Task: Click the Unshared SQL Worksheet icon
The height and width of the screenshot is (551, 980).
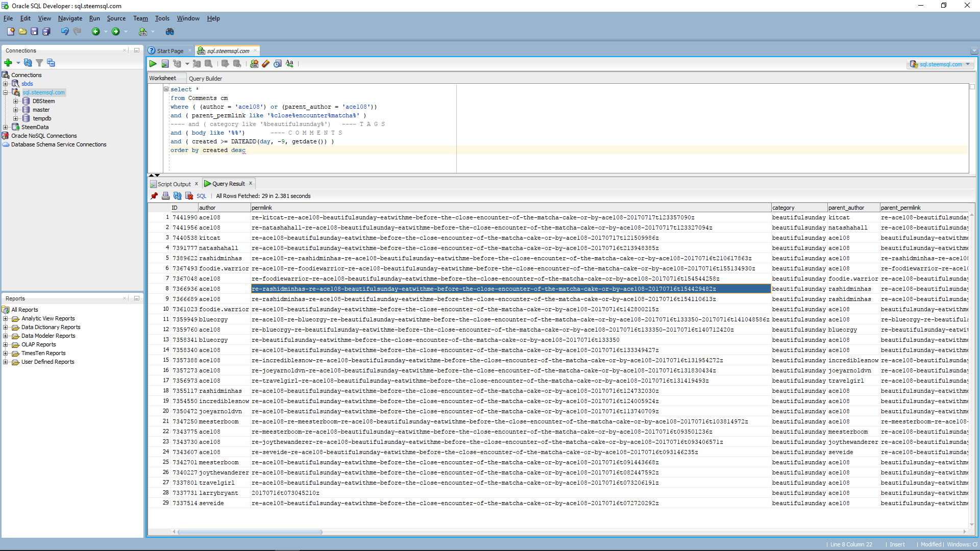Action: 254,64
